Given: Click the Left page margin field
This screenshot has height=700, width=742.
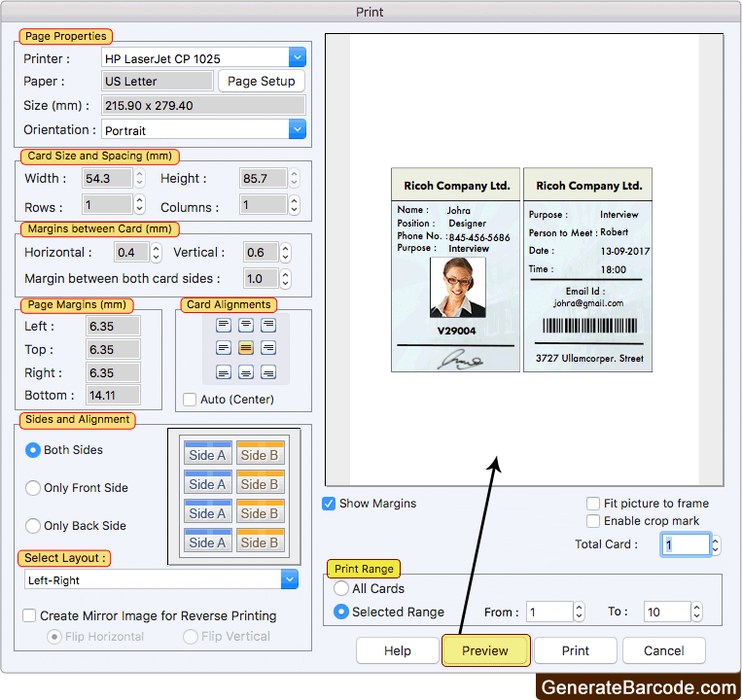Looking at the screenshot, I should tap(113, 327).
